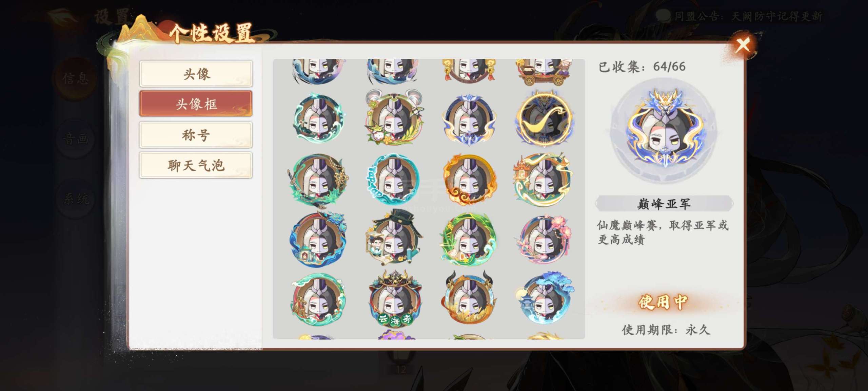This screenshot has width=868, height=391.
Task: Select the 头像框 avatar frame tab
Action: (x=196, y=104)
